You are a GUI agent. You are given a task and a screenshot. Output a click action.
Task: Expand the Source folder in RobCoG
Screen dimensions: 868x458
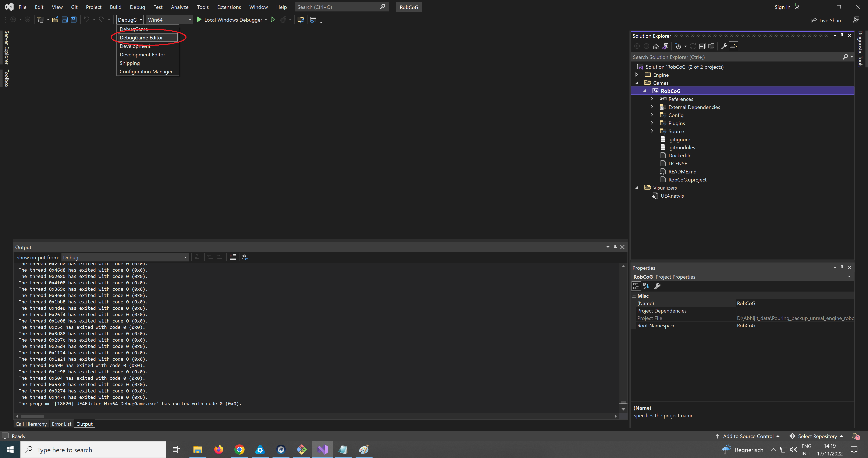[x=652, y=131]
